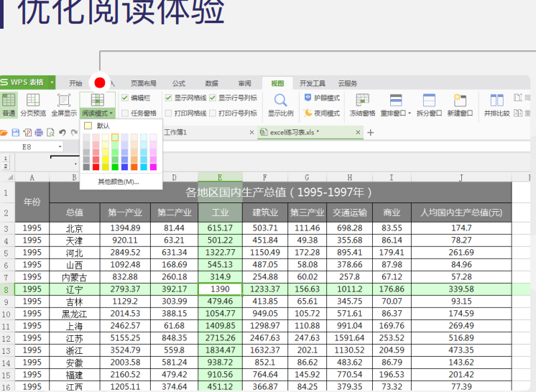
Task: Select column E header
Action: tap(220, 177)
